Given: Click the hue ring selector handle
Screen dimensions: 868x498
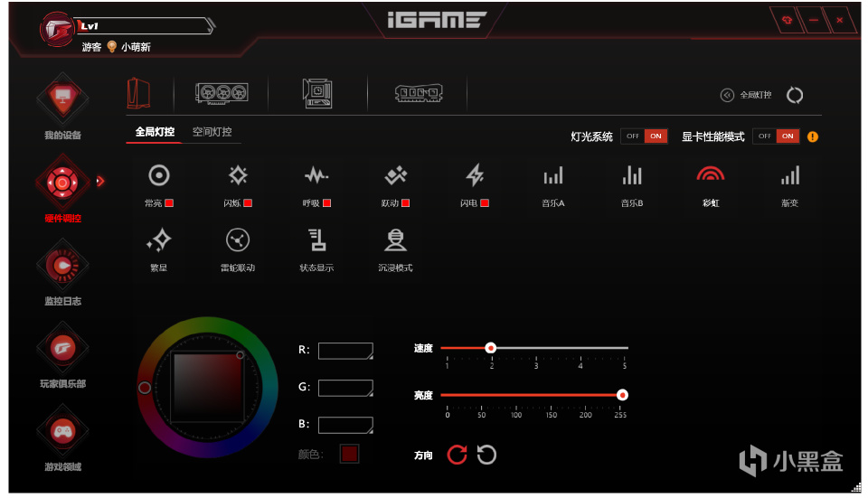Looking at the screenshot, I should [x=145, y=388].
